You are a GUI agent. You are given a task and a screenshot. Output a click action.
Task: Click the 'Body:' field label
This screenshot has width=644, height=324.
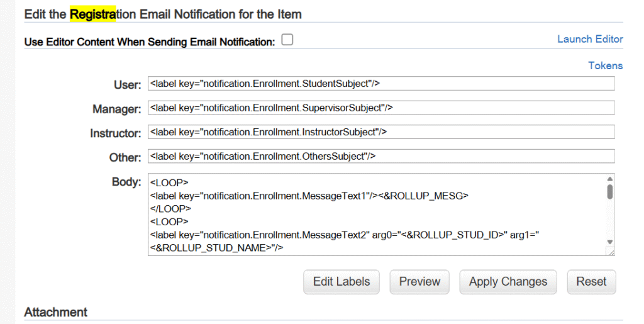pyautogui.click(x=126, y=182)
